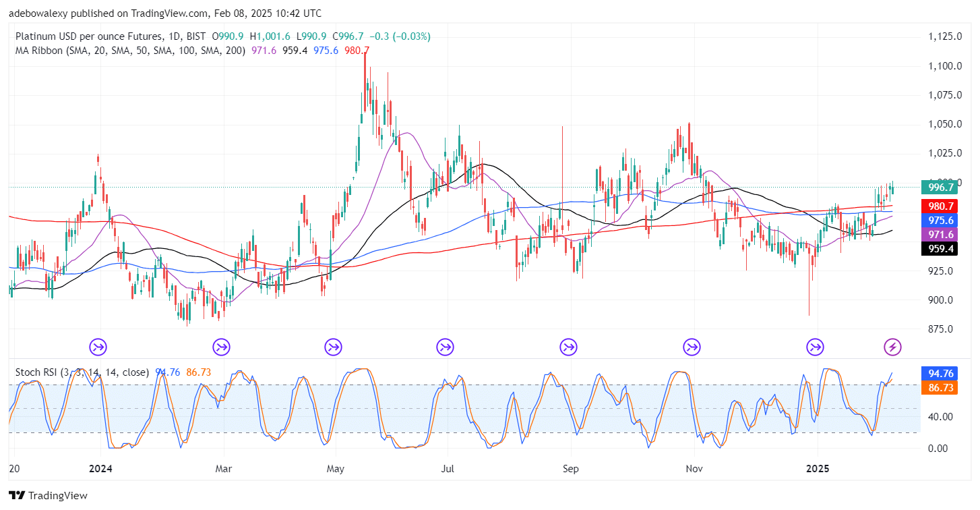
Task: Click the Nov time axis label
Action: [x=694, y=468]
